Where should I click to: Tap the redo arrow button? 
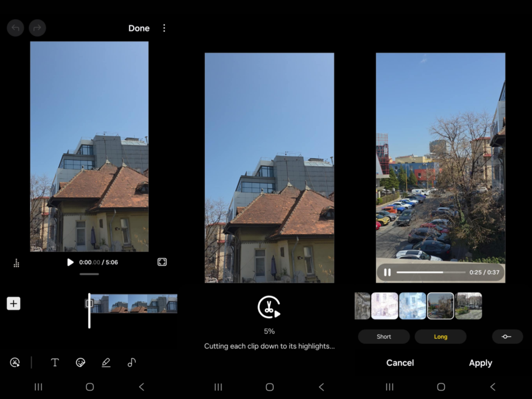click(37, 28)
